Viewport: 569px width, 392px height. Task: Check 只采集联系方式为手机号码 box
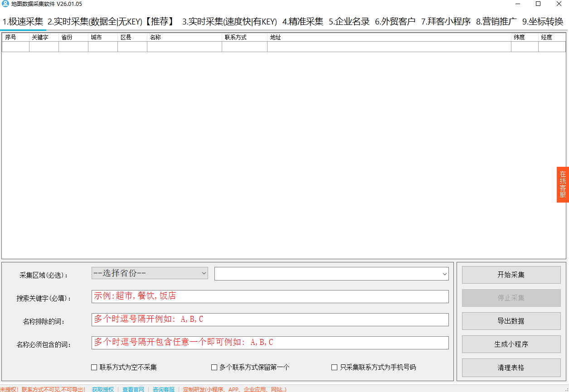[335, 368]
